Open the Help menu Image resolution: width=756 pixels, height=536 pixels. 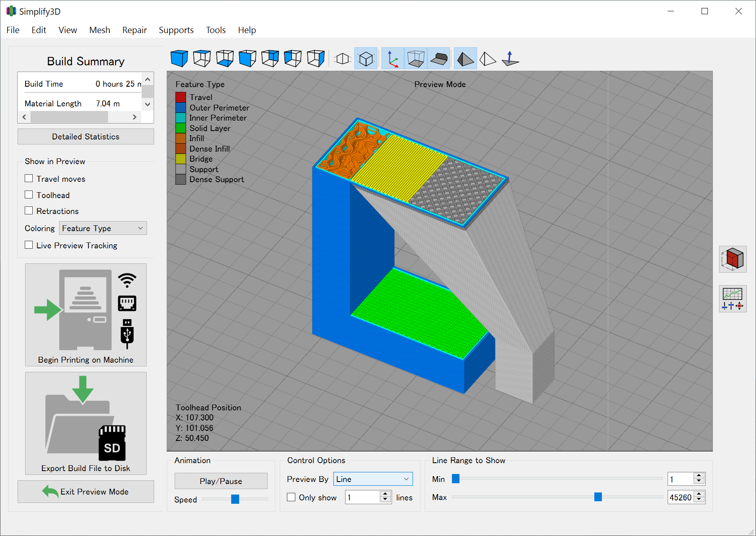(x=247, y=30)
